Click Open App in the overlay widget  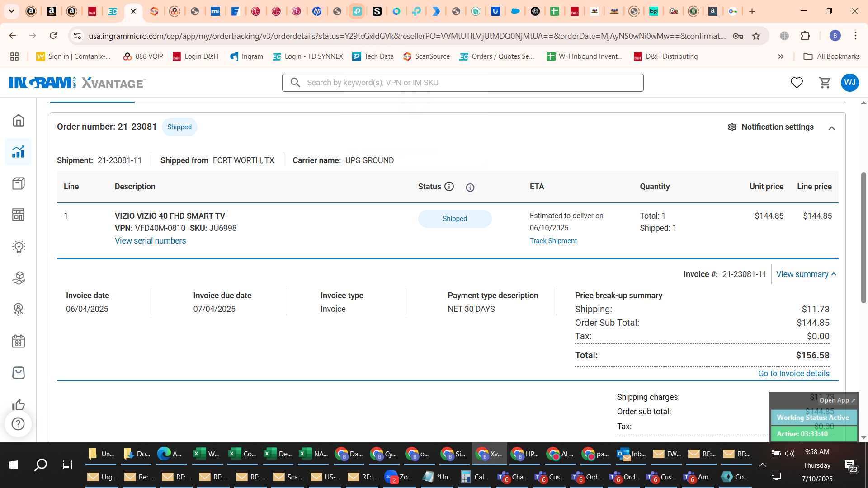(x=837, y=400)
